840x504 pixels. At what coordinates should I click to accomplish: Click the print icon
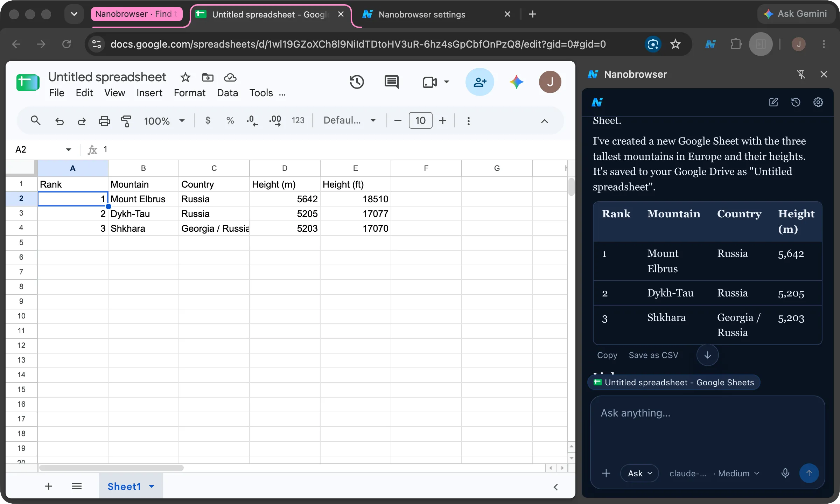tap(104, 121)
